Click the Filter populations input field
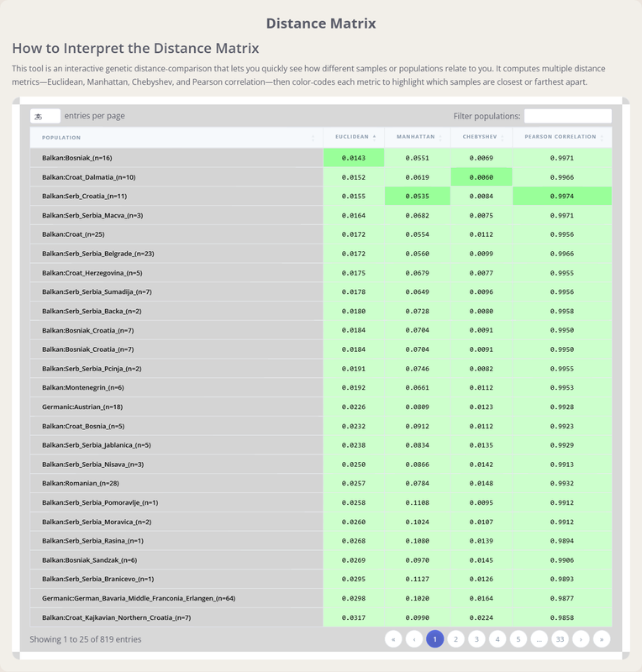This screenshot has width=642, height=672. [568, 116]
